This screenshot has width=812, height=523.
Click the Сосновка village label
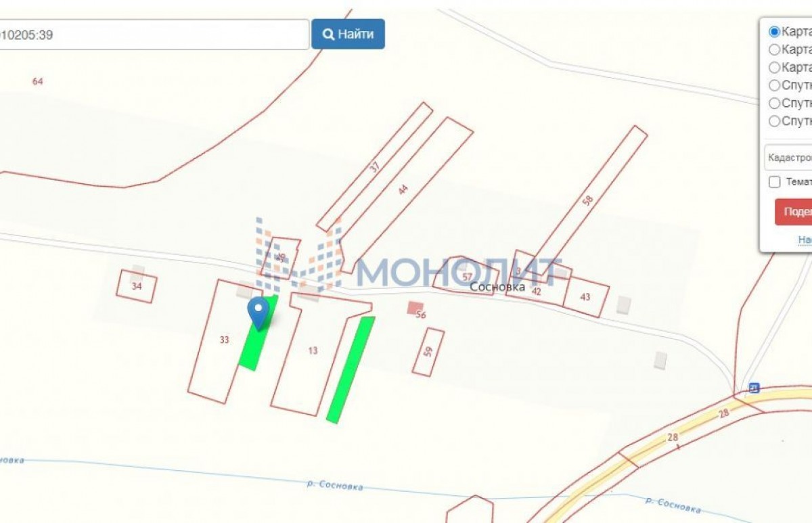point(497,287)
